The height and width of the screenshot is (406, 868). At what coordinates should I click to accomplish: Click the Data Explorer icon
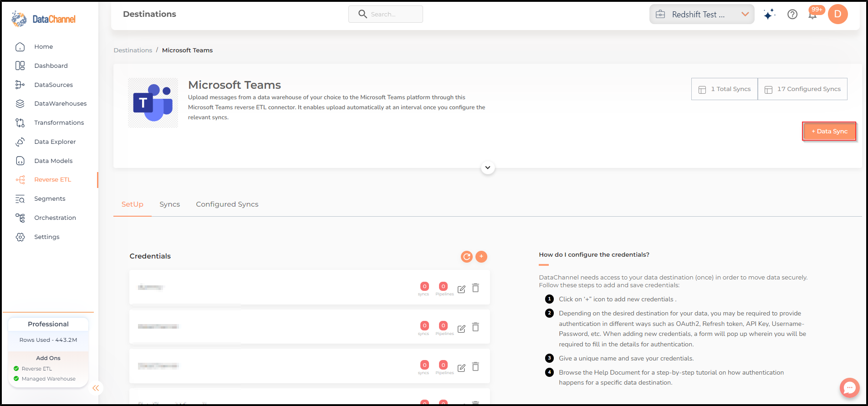[20, 142]
